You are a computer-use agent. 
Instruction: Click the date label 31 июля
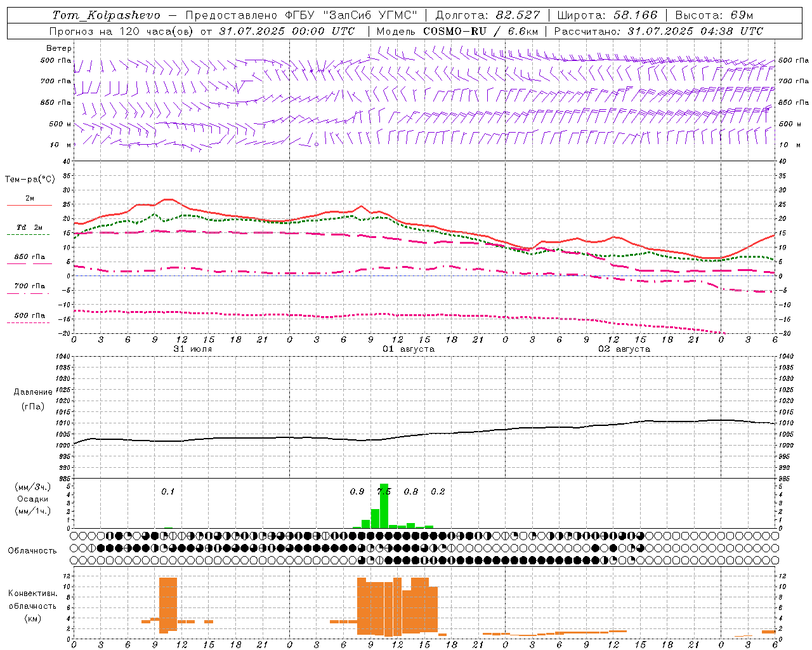(x=193, y=349)
